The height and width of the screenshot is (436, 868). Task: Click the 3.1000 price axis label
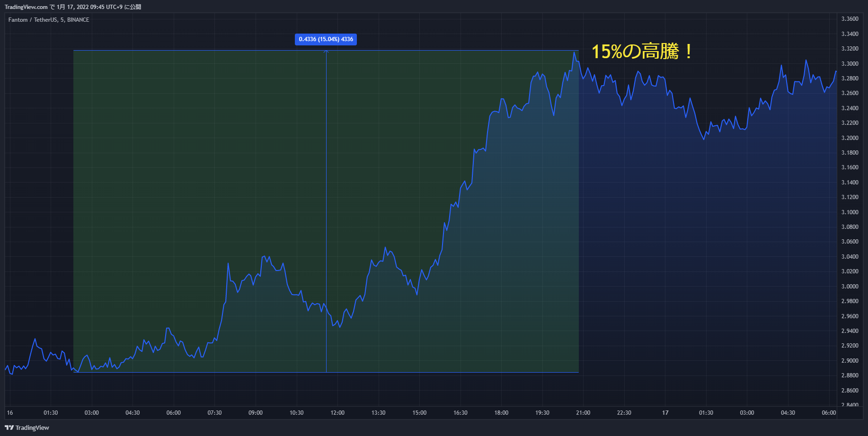coord(850,212)
